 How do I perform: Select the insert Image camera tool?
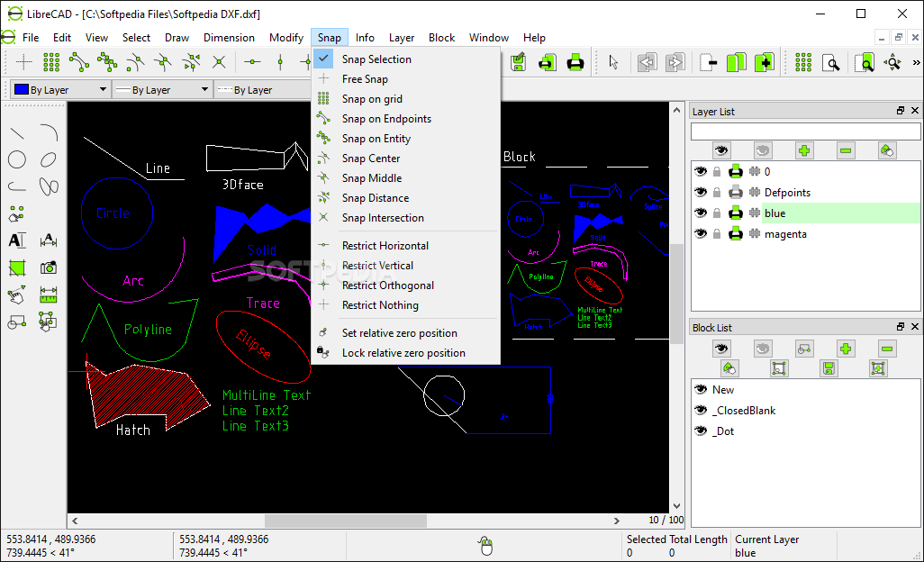[49, 267]
